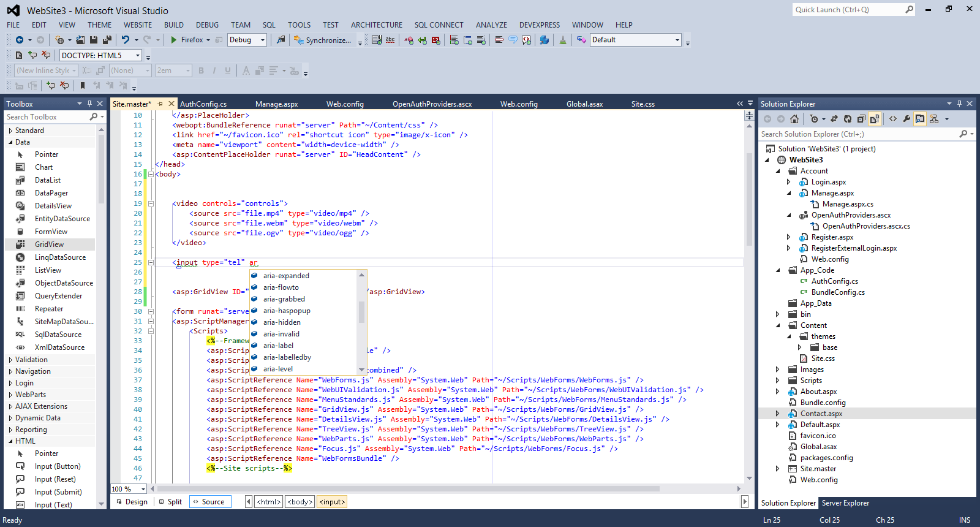Collapse the body tag outlining box
This screenshot has height=527, width=980.
pyautogui.click(x=151, y=174)
